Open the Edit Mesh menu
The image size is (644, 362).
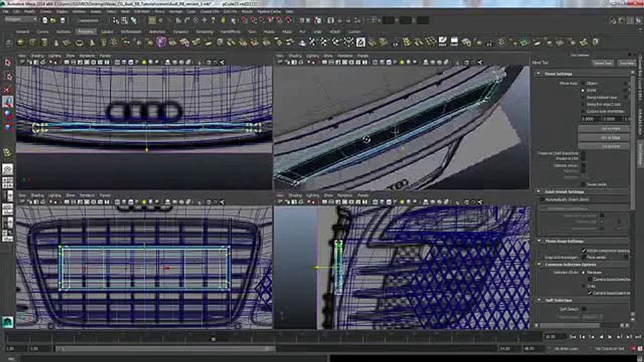point(142,11)
